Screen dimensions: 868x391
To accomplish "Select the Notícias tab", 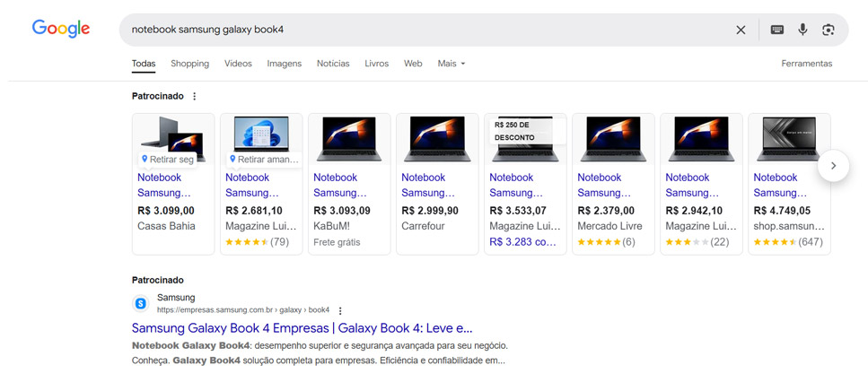I will [333, 64].
